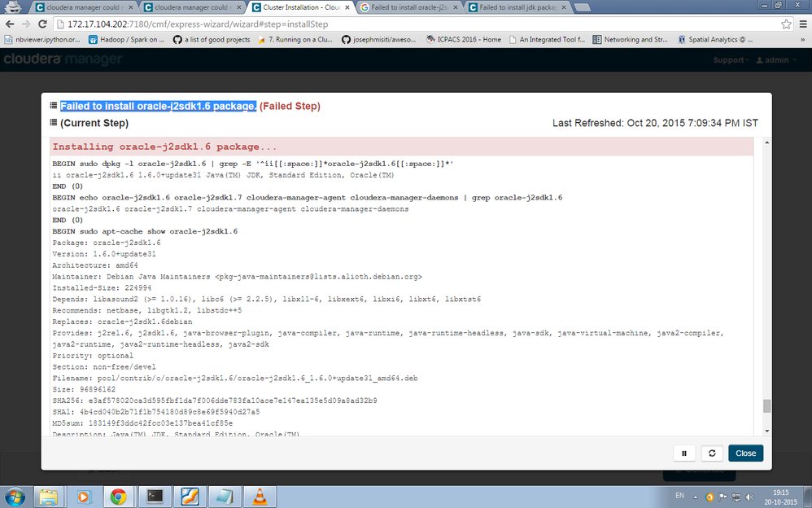Open ICPACS 2016 - Home bookmark
812x508 pixels.
pos(464,39)
